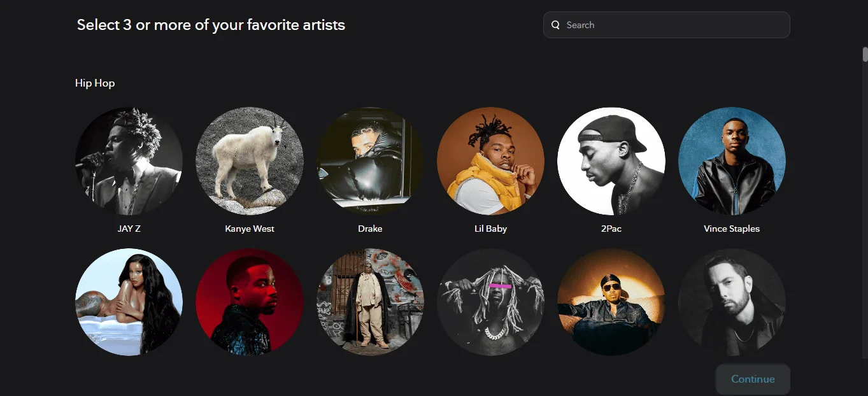Click the Lil Baby name label
The image size is (868, 396).
pyautogui.click(x=490, y=229)
